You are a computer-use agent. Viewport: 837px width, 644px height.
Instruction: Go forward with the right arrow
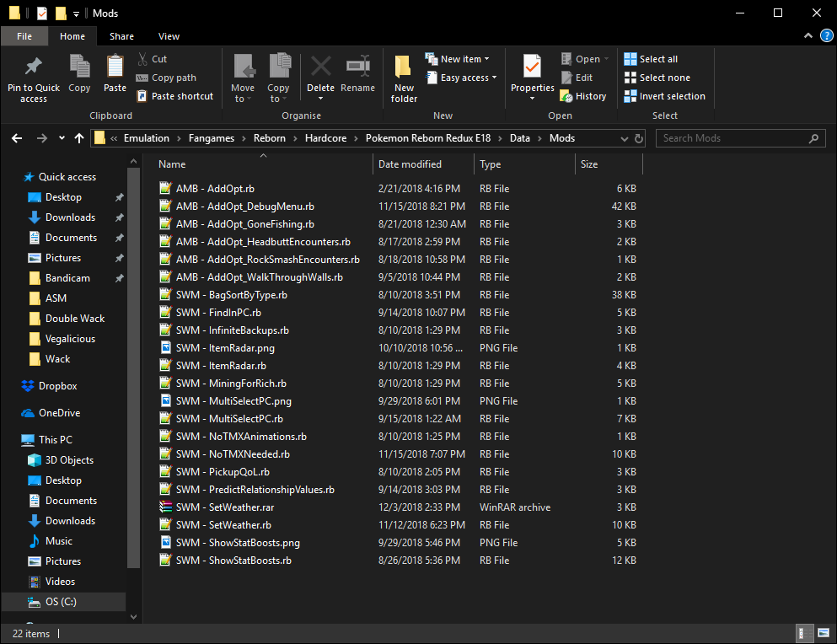click(x=41, y=138)
